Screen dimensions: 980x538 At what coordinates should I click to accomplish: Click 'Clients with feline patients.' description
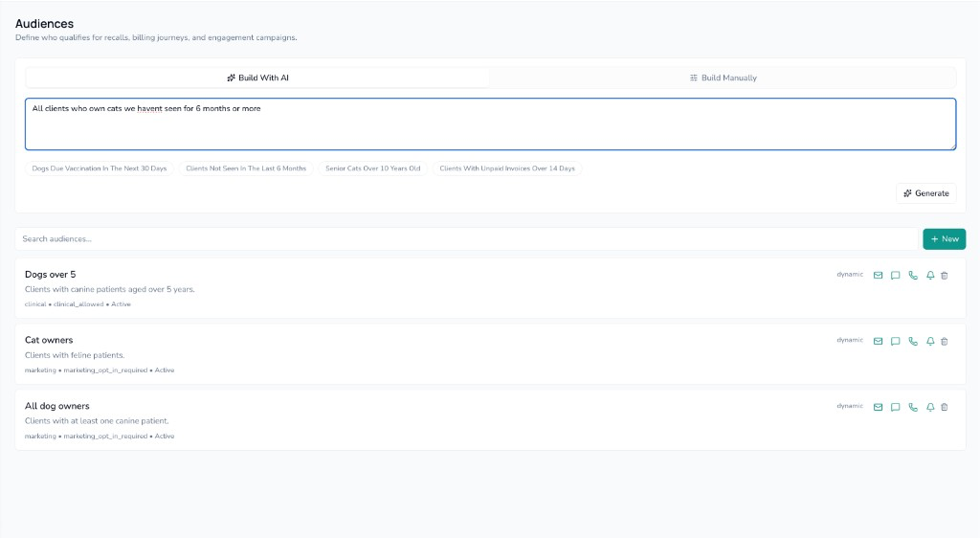point(75,355)
